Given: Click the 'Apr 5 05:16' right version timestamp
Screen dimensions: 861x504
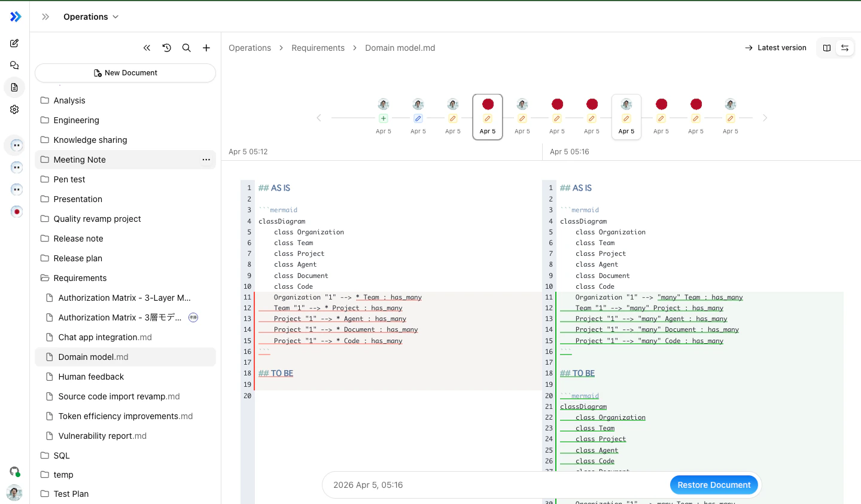Looking at the screenshot, I should click(570, 152).
